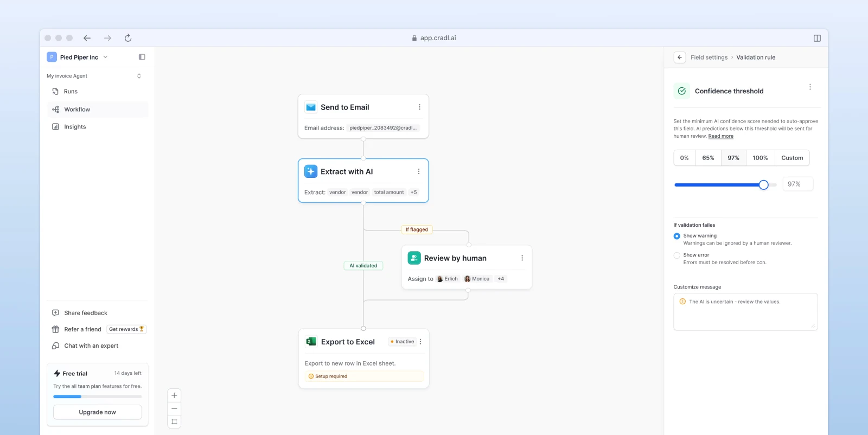
Task: Open Review by human options menu
Action: (522, 258)
